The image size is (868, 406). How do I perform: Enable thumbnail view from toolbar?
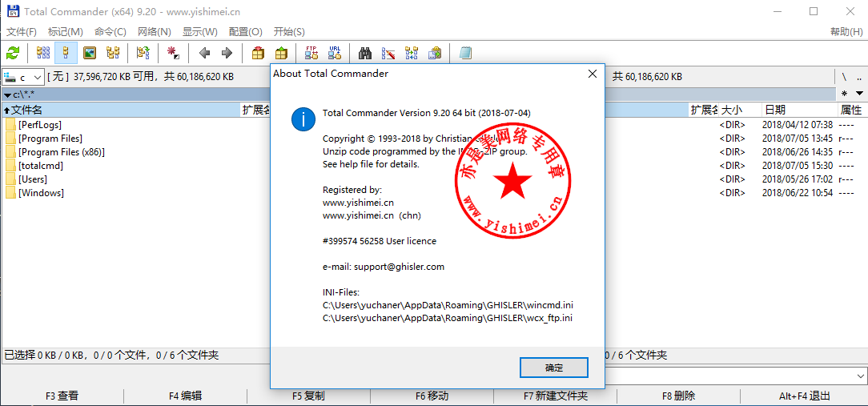coord(90,53)
